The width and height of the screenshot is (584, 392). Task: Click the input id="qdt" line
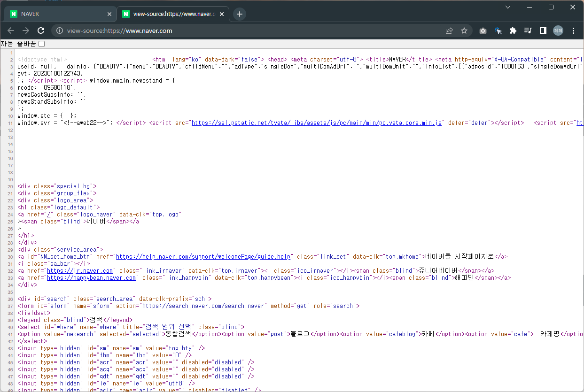[136, 377]
